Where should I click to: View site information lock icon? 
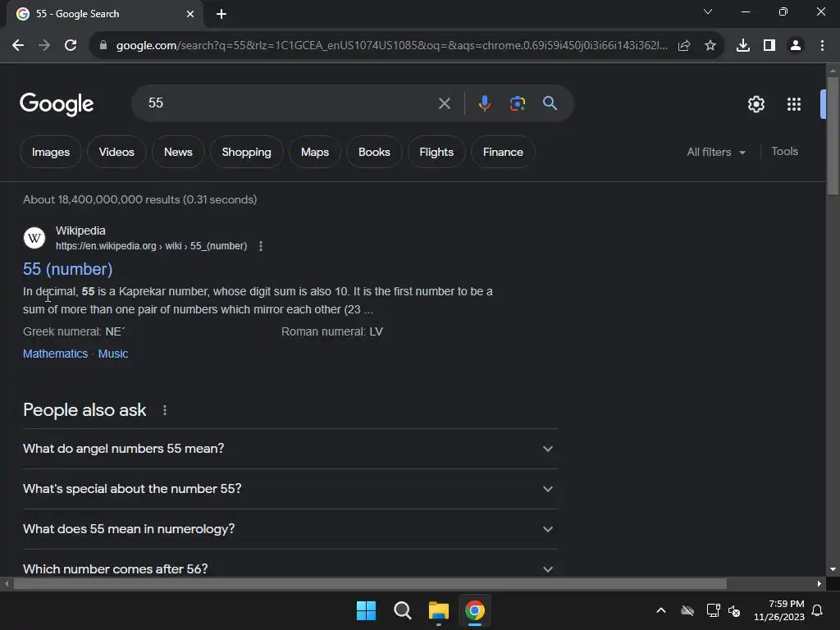coord(103,46)
